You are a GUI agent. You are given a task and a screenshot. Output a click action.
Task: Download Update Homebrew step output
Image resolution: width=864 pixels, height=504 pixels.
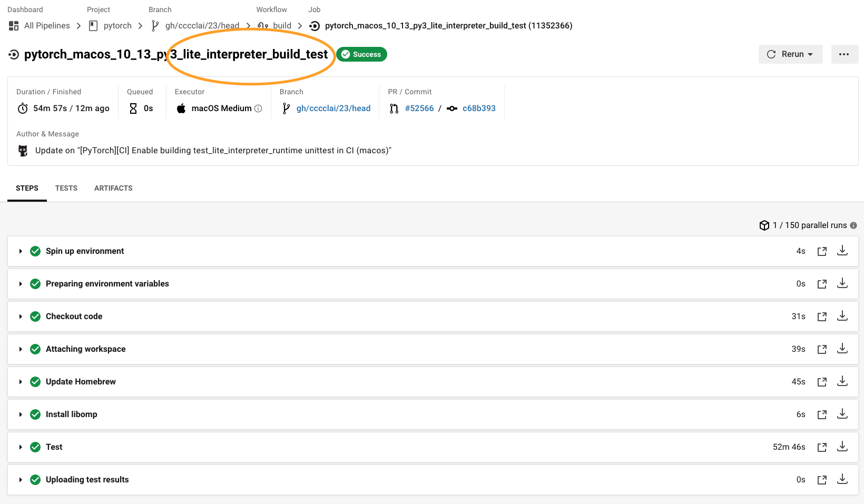pos(842,381)
